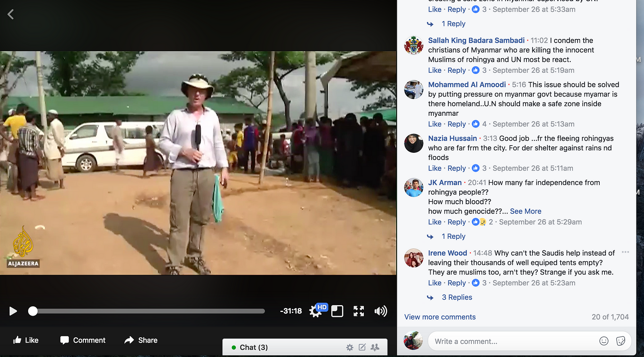Open the sticker picker in comment box
644x357 pixels.
(x=621, y=341)
